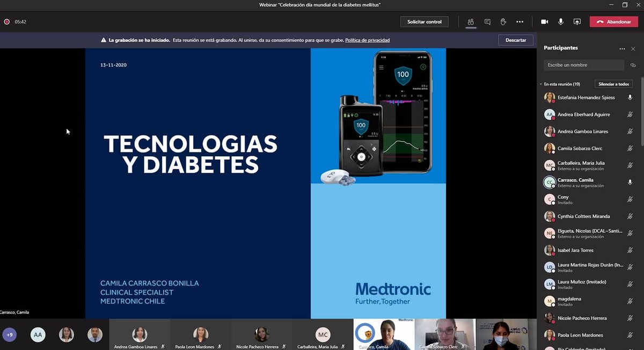Show the +9 additional participants bubble
Screen dimensions: 644x350
point(10,335)
